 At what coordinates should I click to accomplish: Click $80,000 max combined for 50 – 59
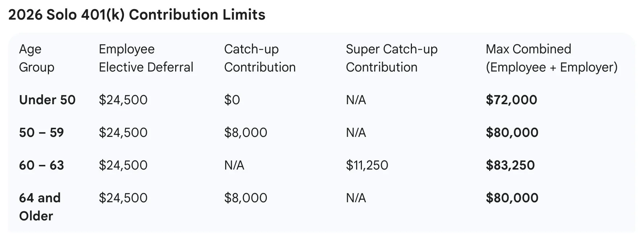[512, 133]
